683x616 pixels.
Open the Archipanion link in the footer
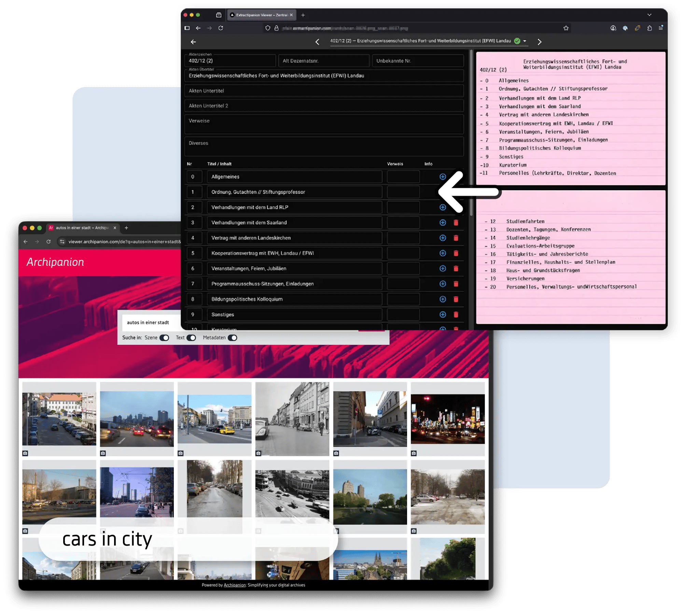click(235, 585)
